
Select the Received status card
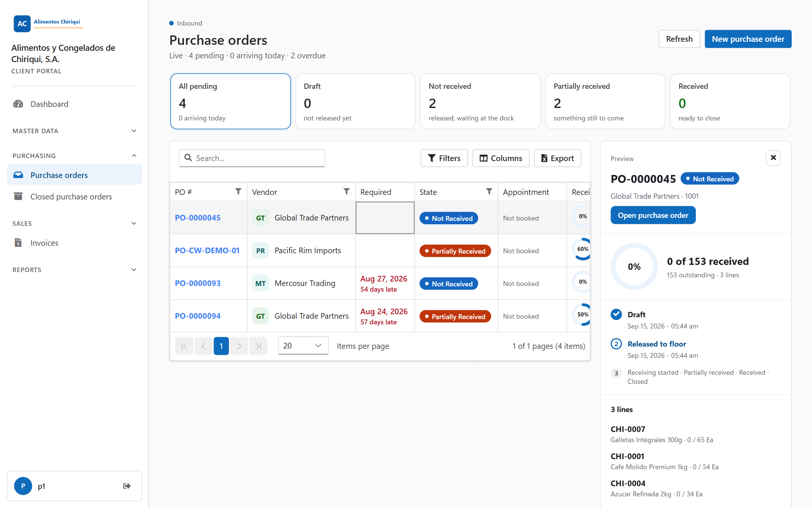point(730,101)
